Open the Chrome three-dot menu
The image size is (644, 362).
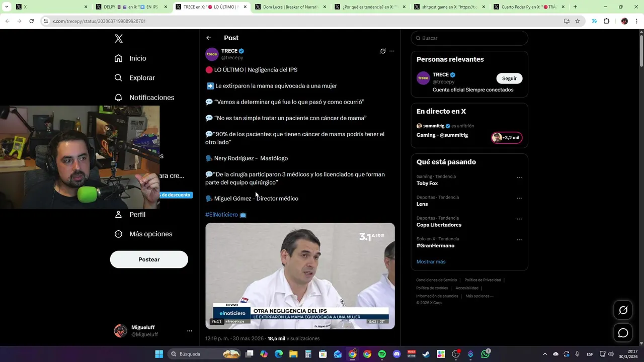[637, 21]
